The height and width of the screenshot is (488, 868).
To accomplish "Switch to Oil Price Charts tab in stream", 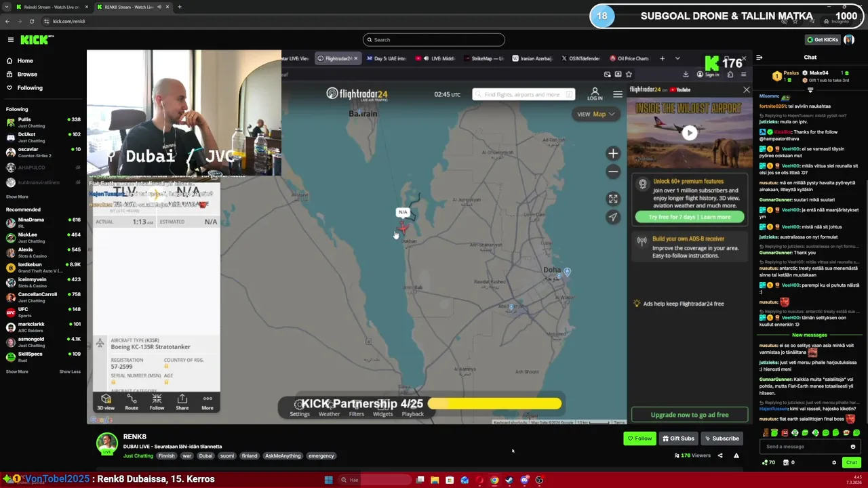I will (629, 58).
